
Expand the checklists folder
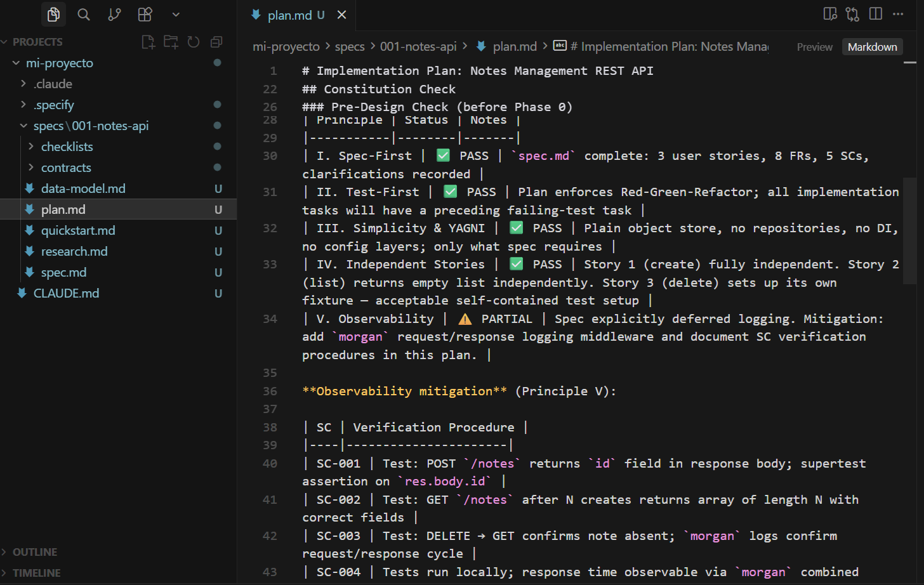[x=67, y=147]
